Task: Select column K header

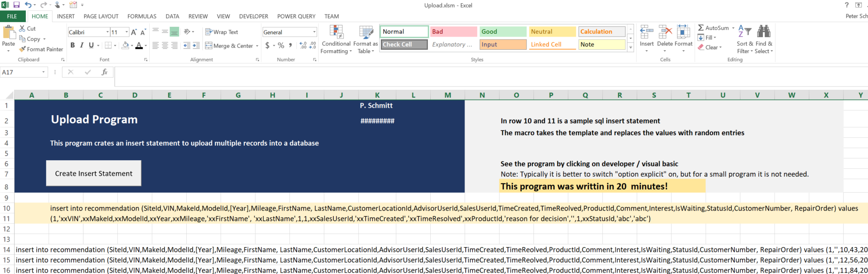Action: 377,95
